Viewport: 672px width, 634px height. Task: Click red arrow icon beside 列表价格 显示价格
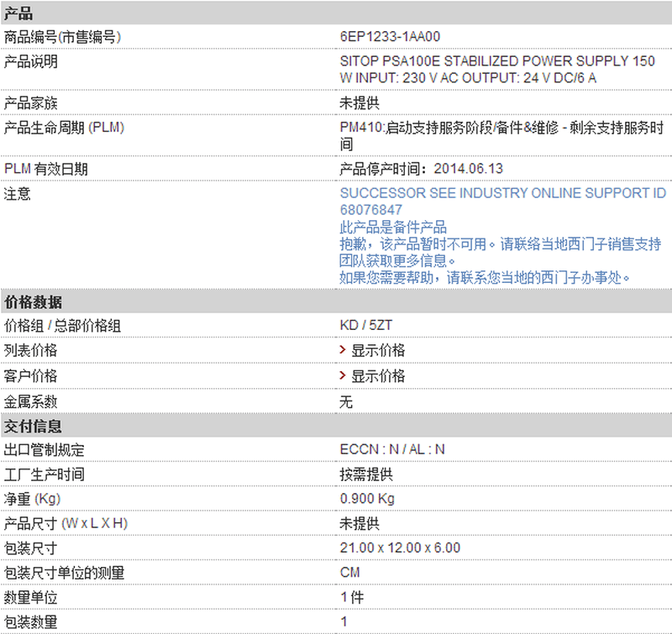(x=343, y=350)
